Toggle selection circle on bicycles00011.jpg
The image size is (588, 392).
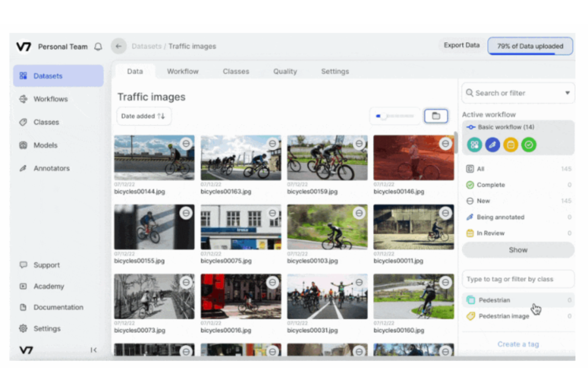(445, 213)
